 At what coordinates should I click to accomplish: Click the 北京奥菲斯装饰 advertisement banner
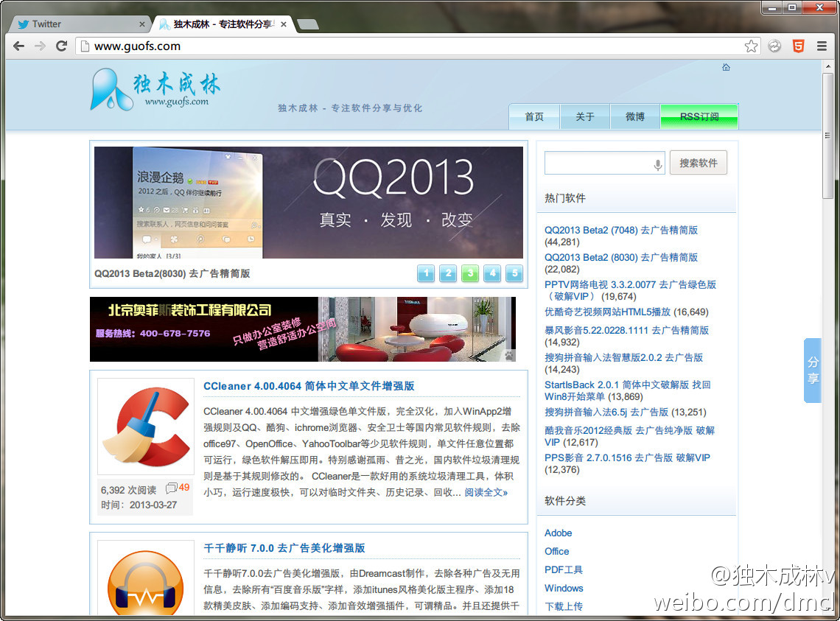coord(303,329)
